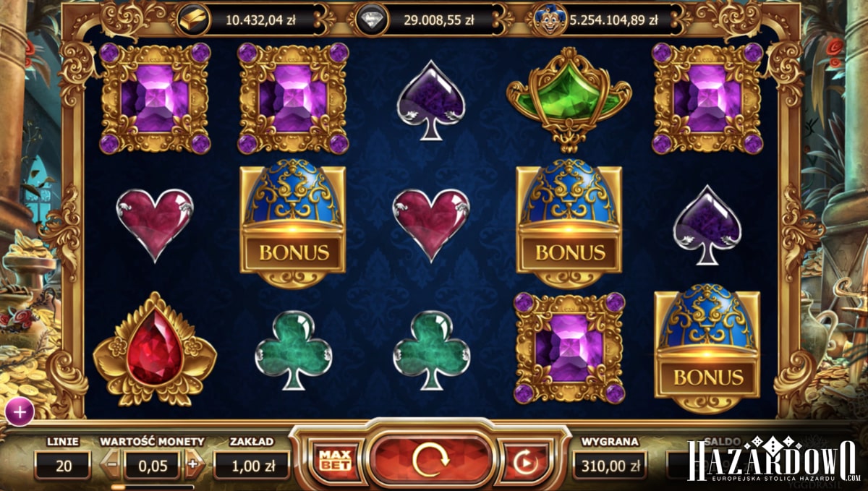Start autoplay with the small play button
This screenshot has width=868, height=491.
pos(522,461)
